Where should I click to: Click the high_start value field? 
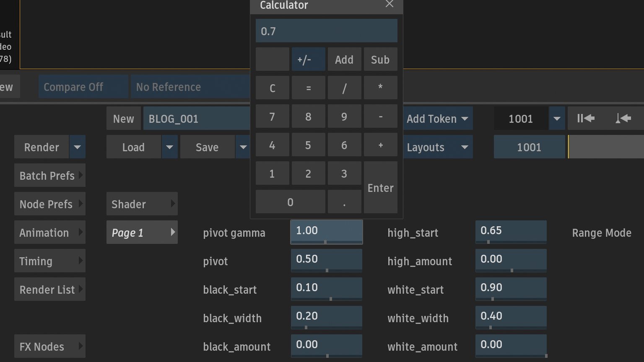click(511, 232)
